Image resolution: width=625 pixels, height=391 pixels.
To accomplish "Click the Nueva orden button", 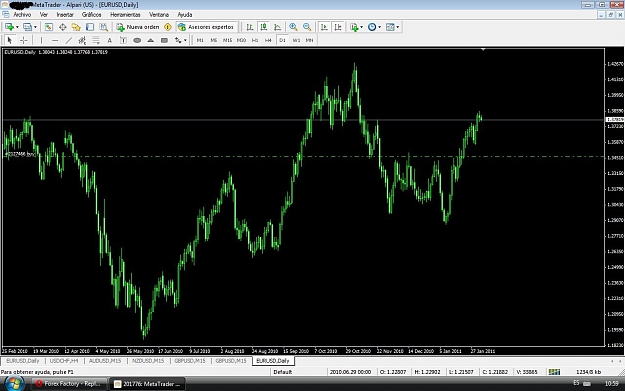I will tap(138, 27).
